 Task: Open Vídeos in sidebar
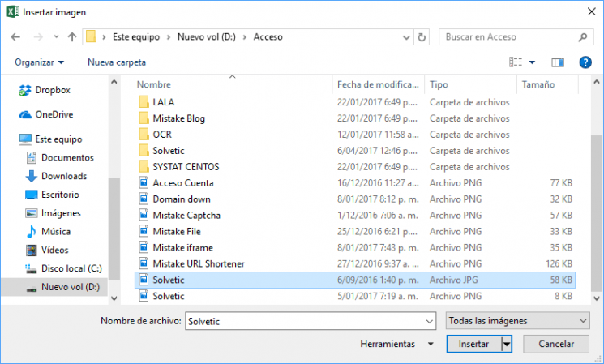coord(47,250)
